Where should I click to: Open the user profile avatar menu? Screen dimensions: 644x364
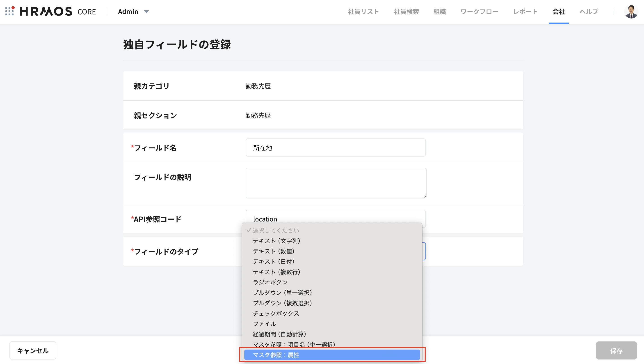(631, 12)
